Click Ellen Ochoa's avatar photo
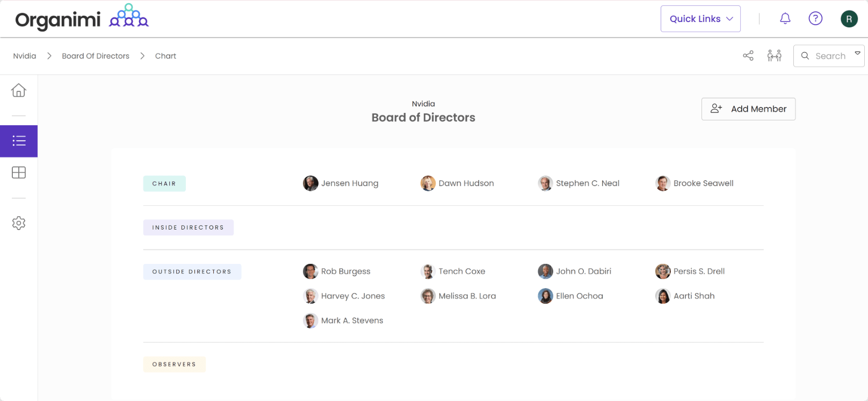 (x=545, y=296)
